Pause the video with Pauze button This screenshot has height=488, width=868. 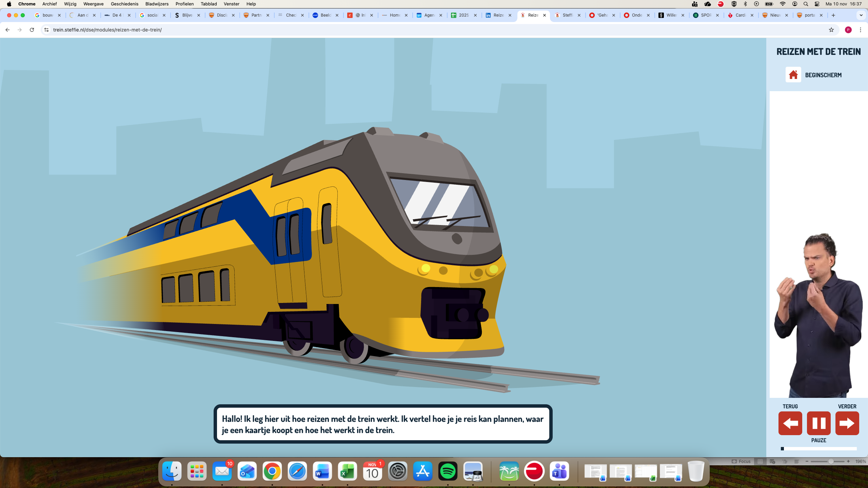(818, 423)
